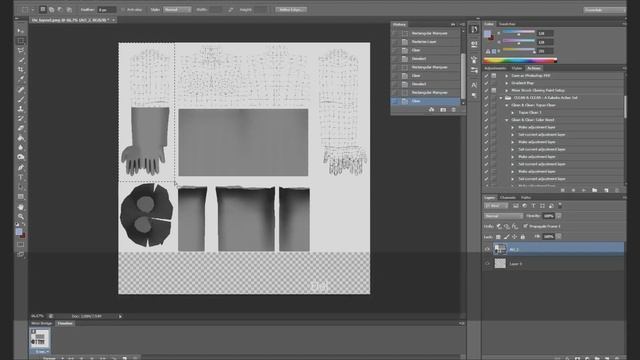Create new document from current history state

[x=432, y=110]
